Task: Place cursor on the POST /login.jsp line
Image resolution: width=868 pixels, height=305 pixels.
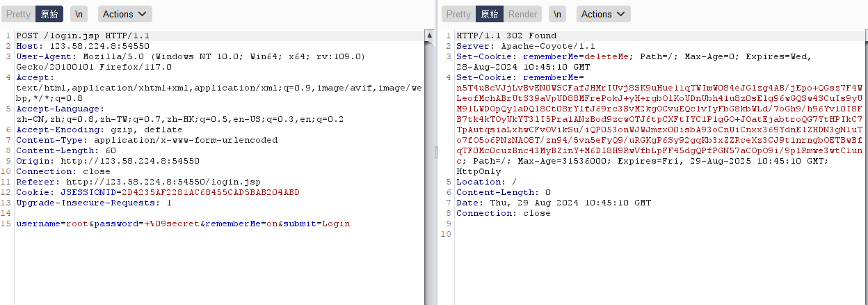Action: pyautogui.click(x=82, y=36)
